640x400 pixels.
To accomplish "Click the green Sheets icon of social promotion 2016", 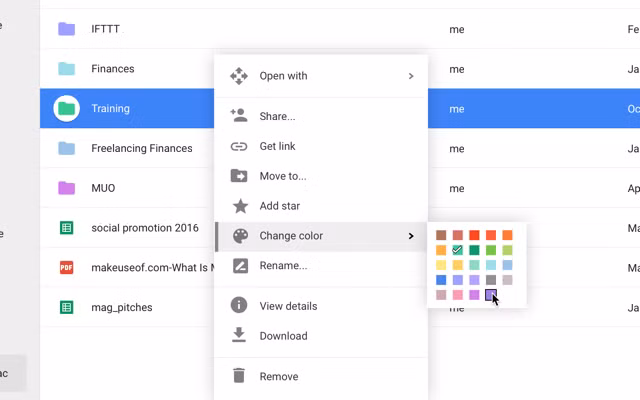I will [66, 228].
